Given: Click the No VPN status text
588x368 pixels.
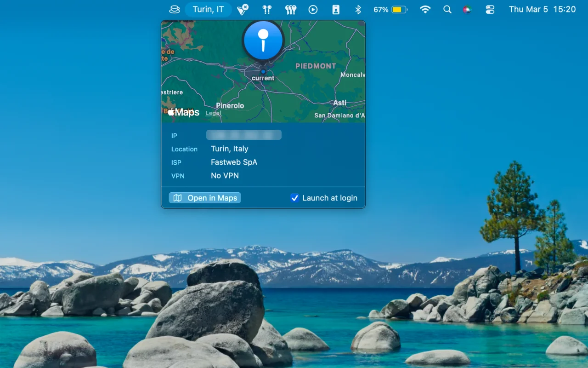Looking at the screenshot, I should tap(225, 175).
